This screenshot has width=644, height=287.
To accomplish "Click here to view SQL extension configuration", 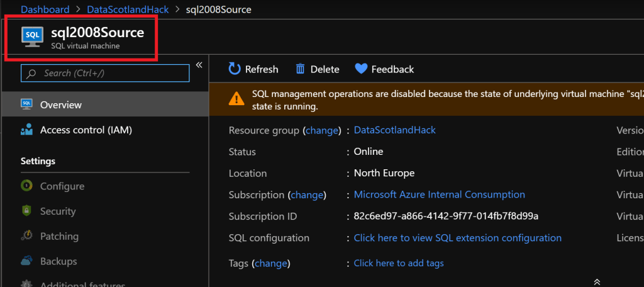I will 457,238.
